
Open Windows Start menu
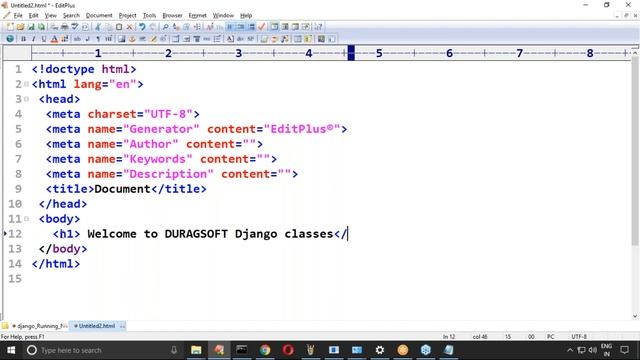point(11,350)
